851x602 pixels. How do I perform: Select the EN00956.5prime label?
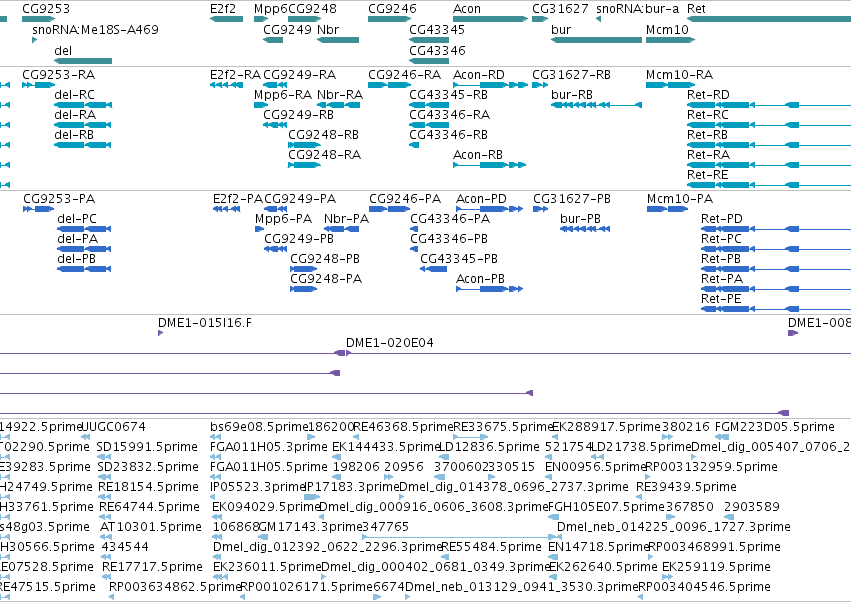click(x=595, y=466)
